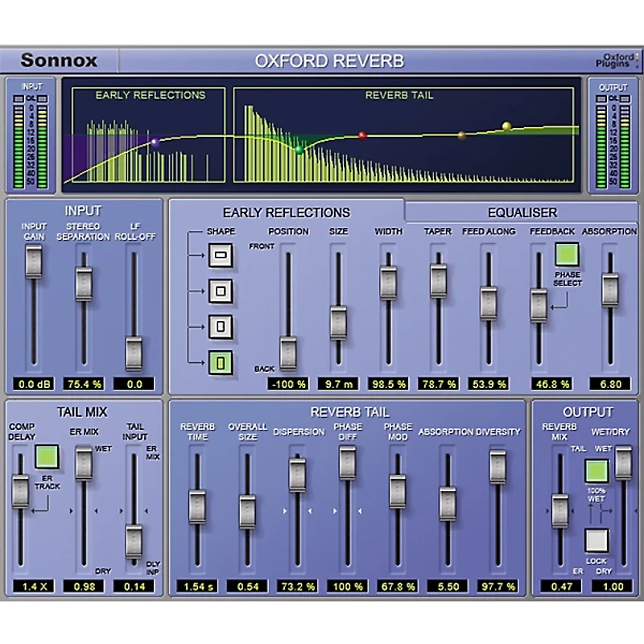
Task: Click the Reverb Time fader
Action: click(x=198, y=507)
